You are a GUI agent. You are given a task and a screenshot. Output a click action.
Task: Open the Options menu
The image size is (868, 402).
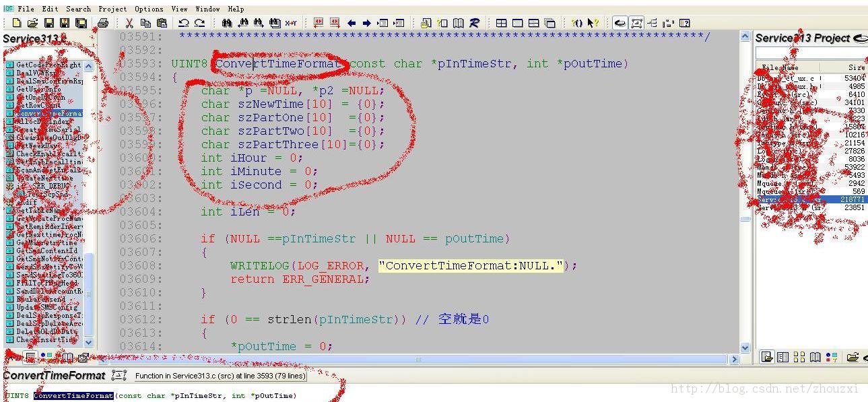coord(149,9)
